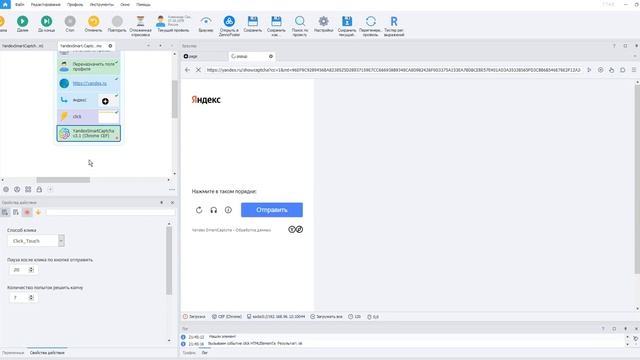This screenshot has height=360, width=640.
Task: Open Текущий профиль user icon
Action: pyautogui.click(x=161, y=21)
